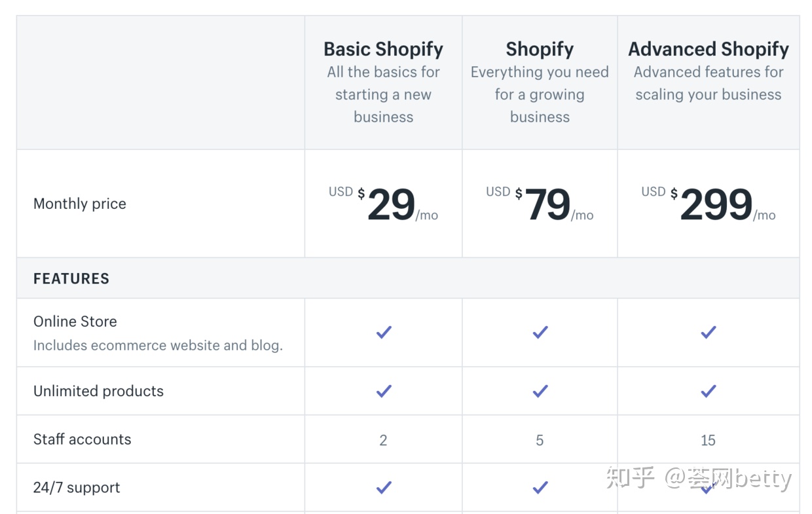Click the Online Store checkmark in the middle Shopify column
The width and height of the screenshot is (812, 514).
[540, 333]
